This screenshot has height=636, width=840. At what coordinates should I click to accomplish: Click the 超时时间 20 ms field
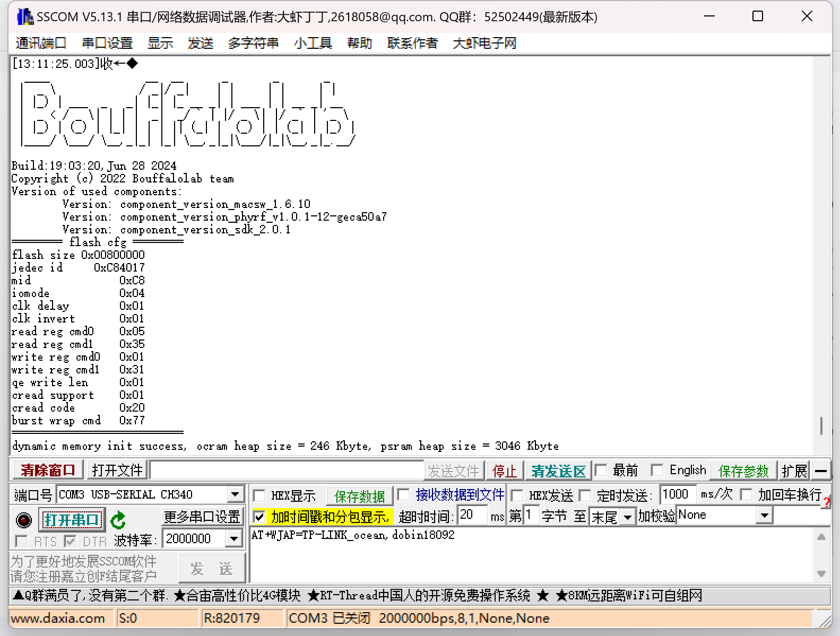click(x=472, y=515)
